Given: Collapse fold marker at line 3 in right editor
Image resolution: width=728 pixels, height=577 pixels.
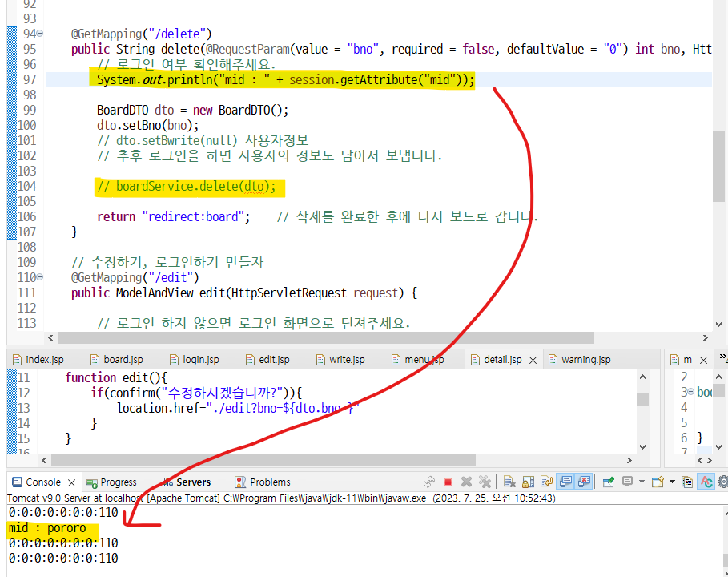Looking at the screenshot, I should pos(691,392).
